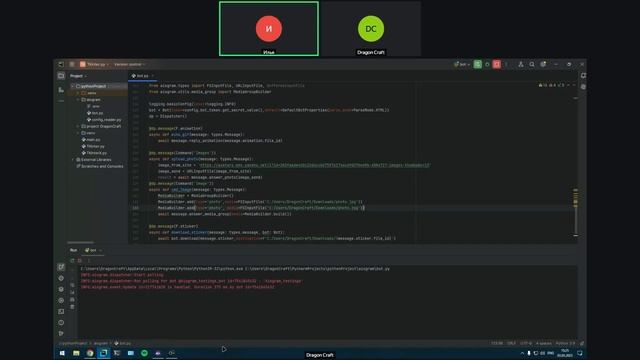Image resolution: width=640 pixels, height=360 pixels.
Task: Open the Run tool window sidebar icon
Action: pyautogui.click(x=61, y=267)
